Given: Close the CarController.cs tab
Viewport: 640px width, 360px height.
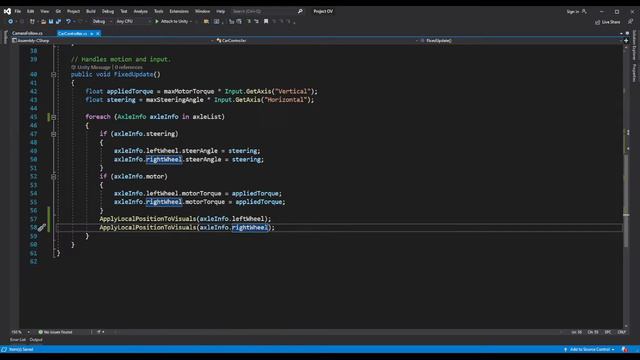Looking at the screenshot, I should tap(98, 34).
